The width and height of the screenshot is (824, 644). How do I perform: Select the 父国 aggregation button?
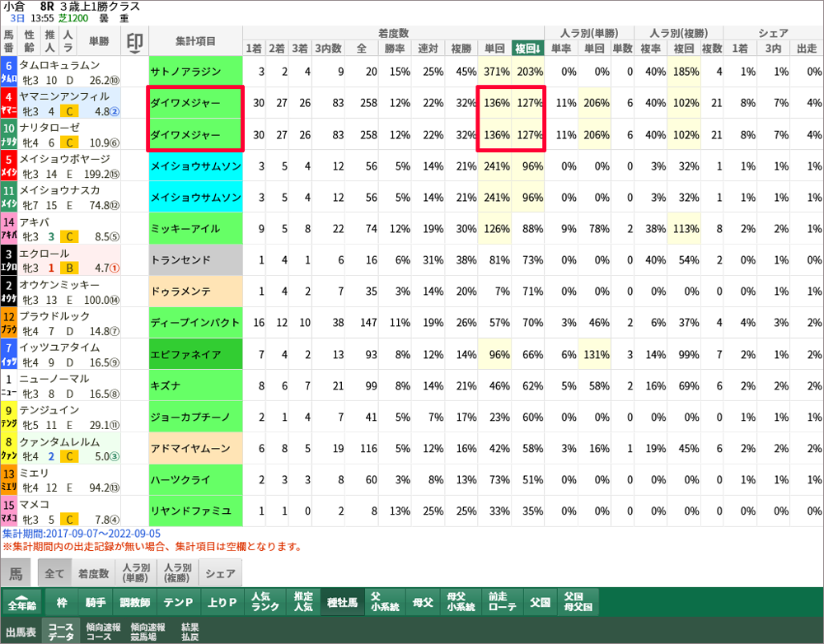click(540, 602)
